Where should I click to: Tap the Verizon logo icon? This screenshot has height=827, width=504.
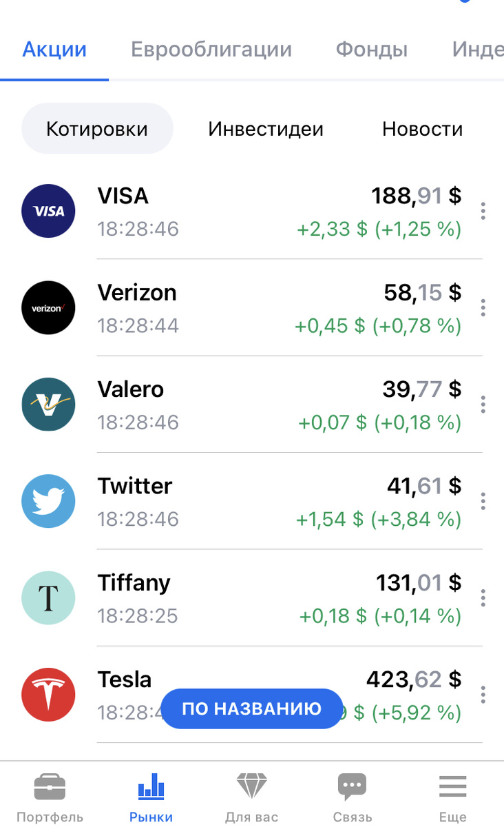(x=48, y=307)
